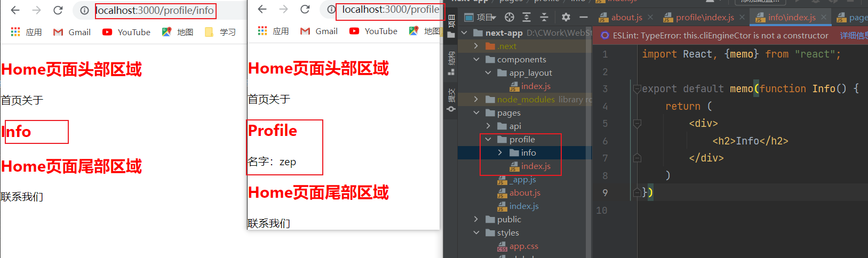Go back in the left browser window
The width and height of the screenshot is (868, 258).
(x=15, y=10)
